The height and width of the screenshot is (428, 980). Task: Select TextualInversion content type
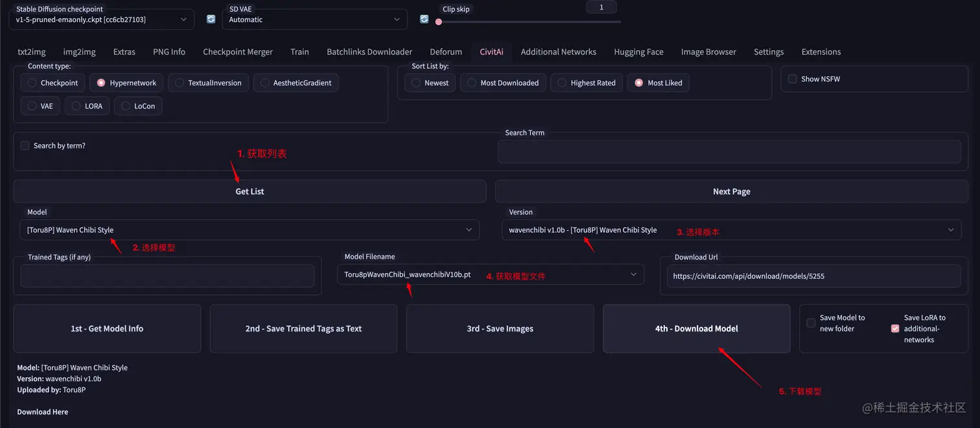(x=208, y=83)
